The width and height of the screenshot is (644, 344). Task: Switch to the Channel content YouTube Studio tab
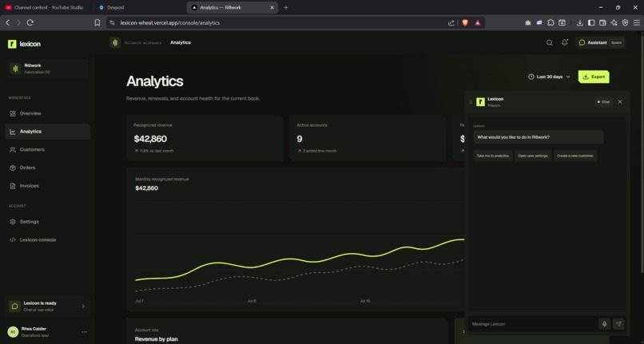45,7
